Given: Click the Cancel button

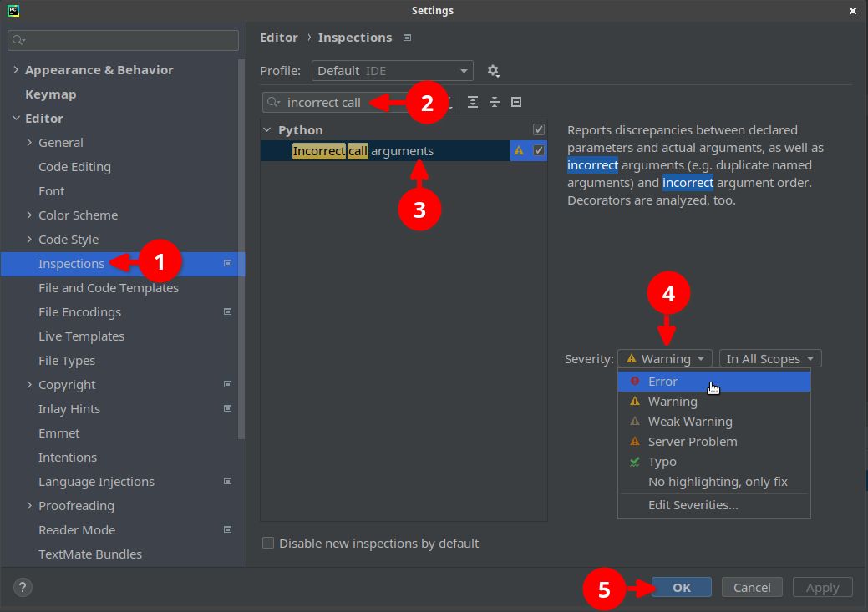Looking at the screenshot, I should click(x=752, y=587).
